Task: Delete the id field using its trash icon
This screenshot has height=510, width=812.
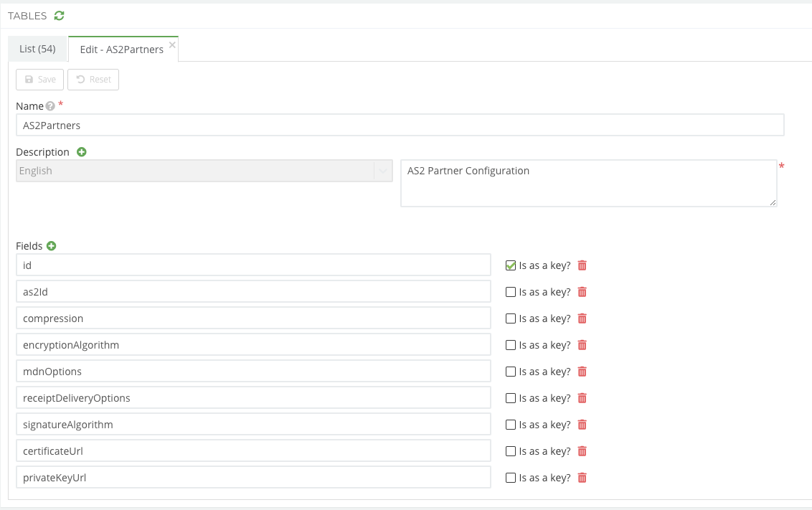Action: (x=582, y=265)
